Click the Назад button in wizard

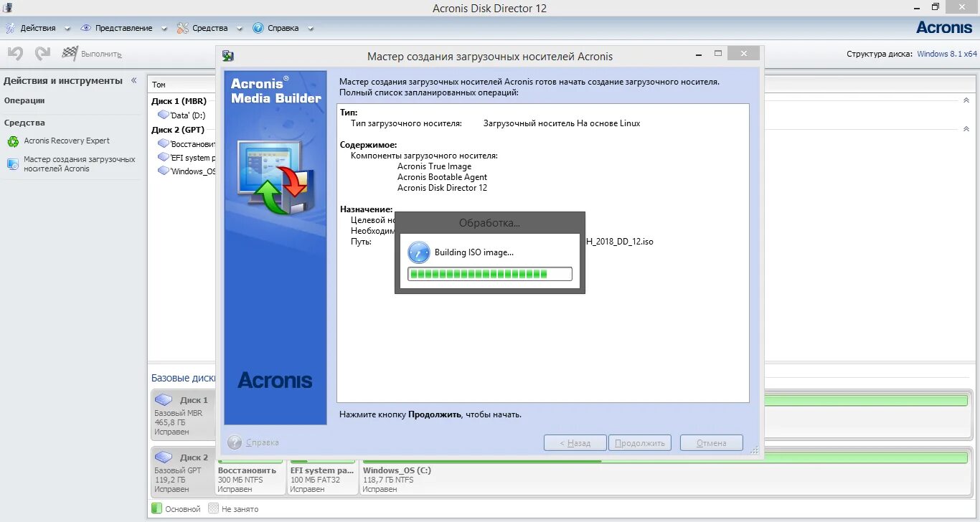[x=575, y=443]
